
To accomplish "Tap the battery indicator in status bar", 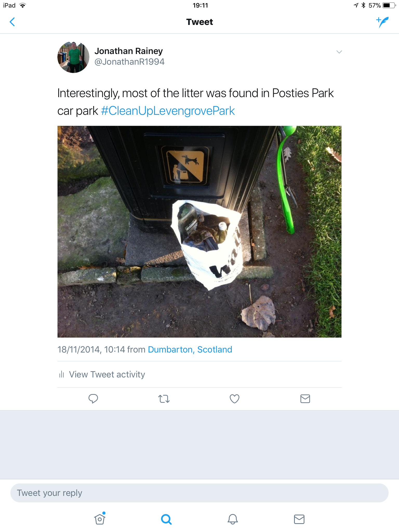I will pyautogui.click(x=389, y=5).
